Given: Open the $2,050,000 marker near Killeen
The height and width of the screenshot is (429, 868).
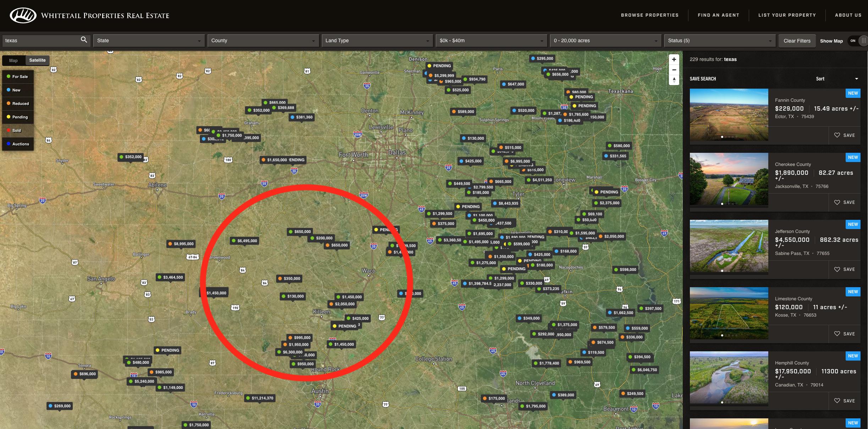Looking at the screenshot, I should click(x=342, y=304).
